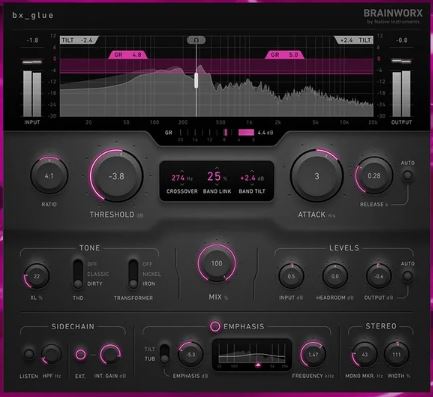The image size is (433, 397).
Task: Enable Auto levels button
Action: (407, 276)
